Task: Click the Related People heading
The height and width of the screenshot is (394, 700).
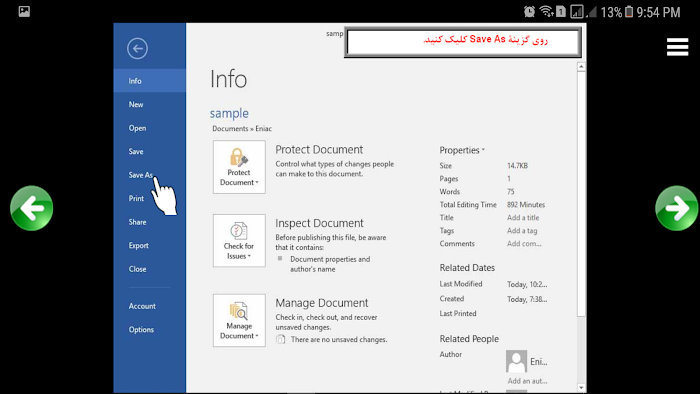Action: pos(469,339)
